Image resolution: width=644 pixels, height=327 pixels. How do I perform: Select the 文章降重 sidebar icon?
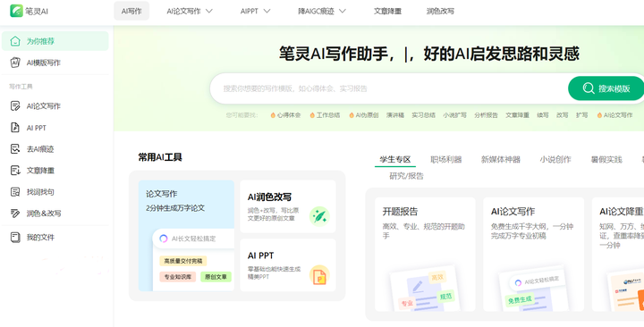pos(15,171)
